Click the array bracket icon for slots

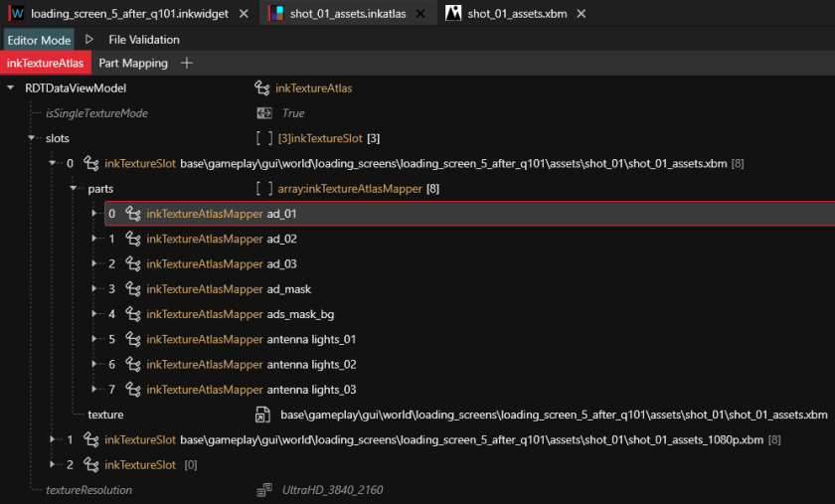pyautogui.click(x=264, y=138)
